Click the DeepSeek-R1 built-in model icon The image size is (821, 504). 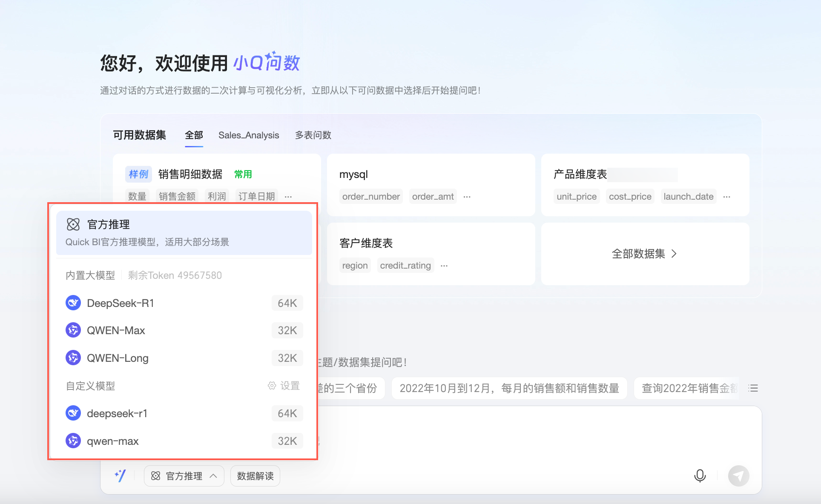pyautogui.click(x=73, y=303)
